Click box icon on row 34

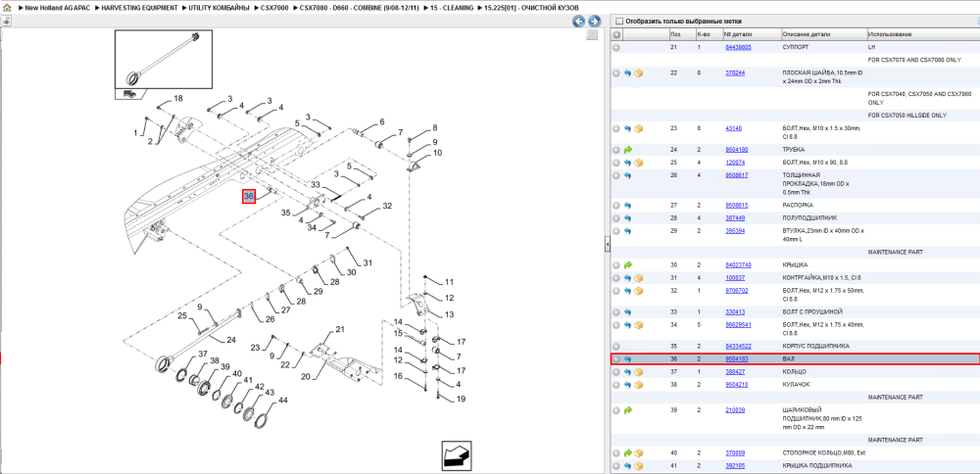pos(638,325)
